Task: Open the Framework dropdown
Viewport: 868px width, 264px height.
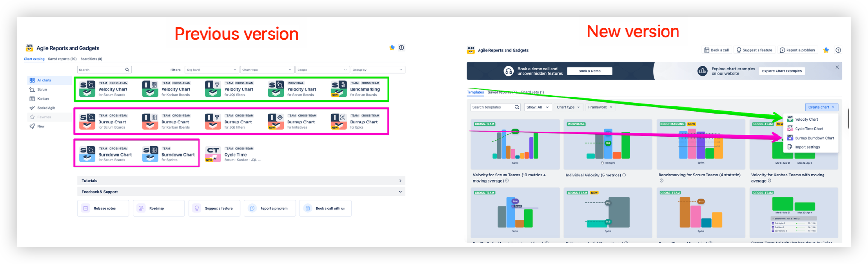Action: [600, 107]
